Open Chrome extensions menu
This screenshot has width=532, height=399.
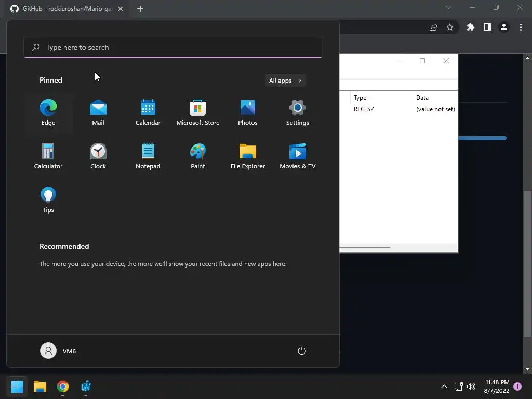click(x=471, y=27)
